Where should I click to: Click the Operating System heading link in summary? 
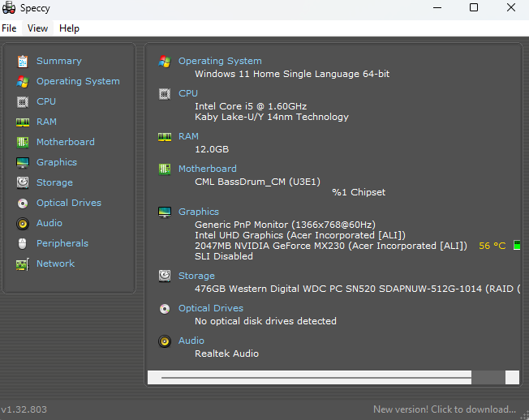point(220,61)
